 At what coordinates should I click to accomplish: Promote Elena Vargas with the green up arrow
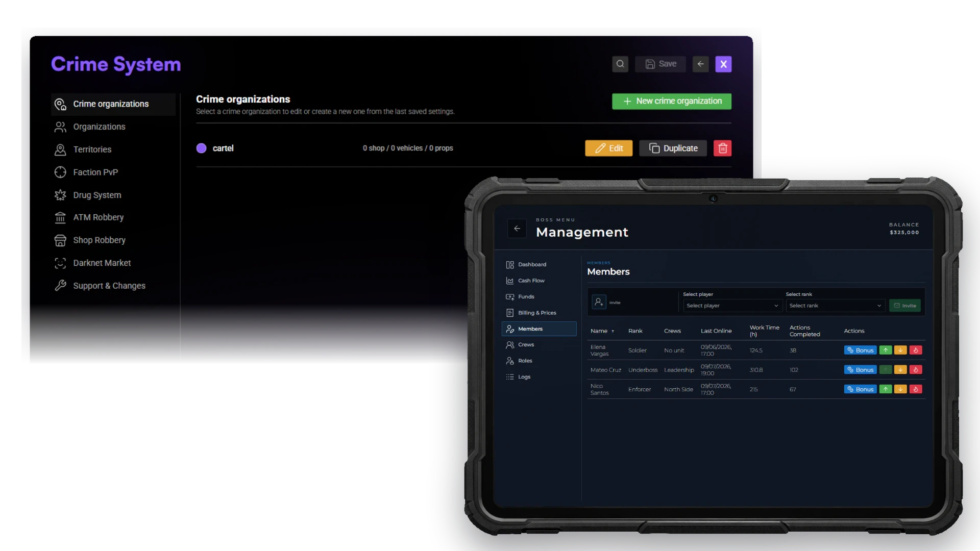pos(886,350)
